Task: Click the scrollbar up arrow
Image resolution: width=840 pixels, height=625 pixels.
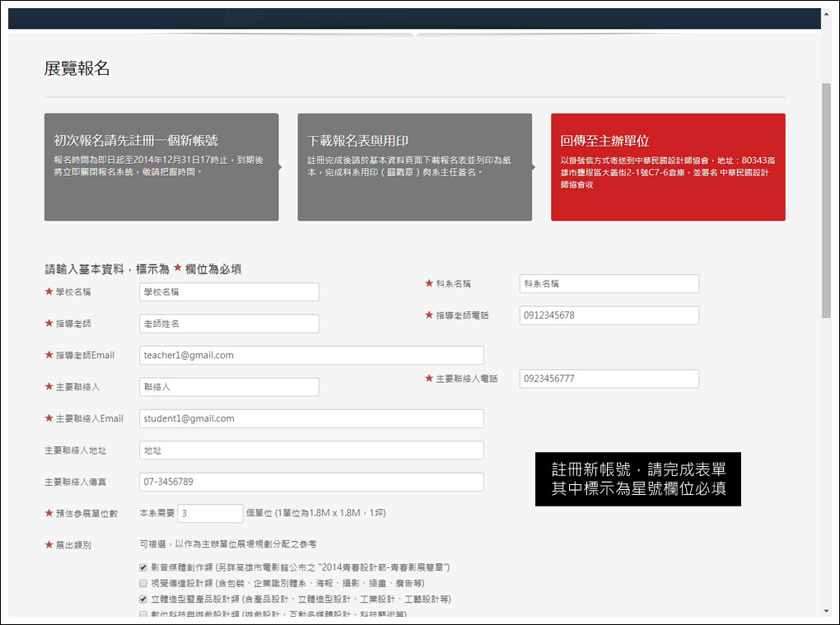Action: click(826, 14)
